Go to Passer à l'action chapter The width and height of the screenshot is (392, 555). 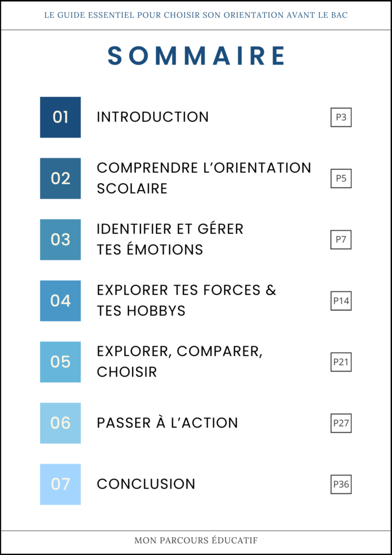[167, 423]
